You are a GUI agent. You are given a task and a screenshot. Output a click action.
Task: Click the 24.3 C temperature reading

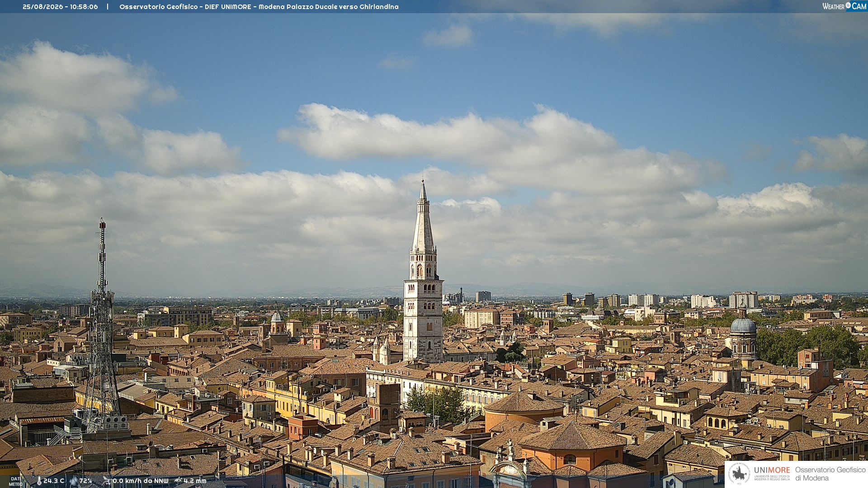coord(54,481)
